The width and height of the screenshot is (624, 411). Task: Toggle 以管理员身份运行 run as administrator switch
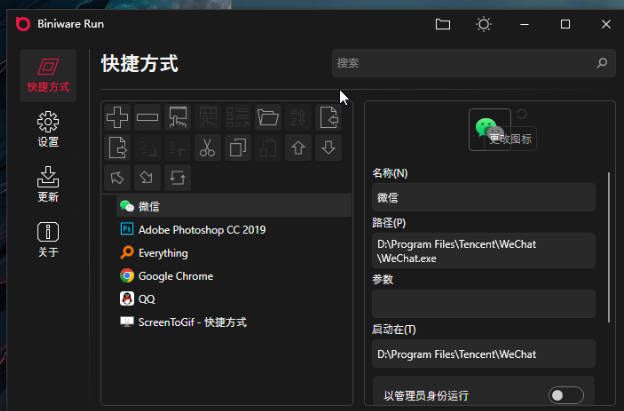tap(566, 395)
